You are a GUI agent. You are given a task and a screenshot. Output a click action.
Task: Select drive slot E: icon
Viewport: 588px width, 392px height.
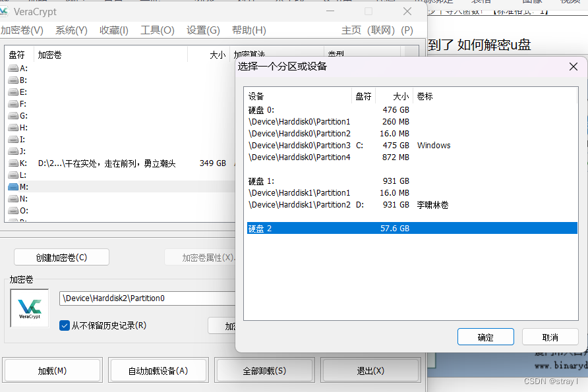[x=13, y=92]
